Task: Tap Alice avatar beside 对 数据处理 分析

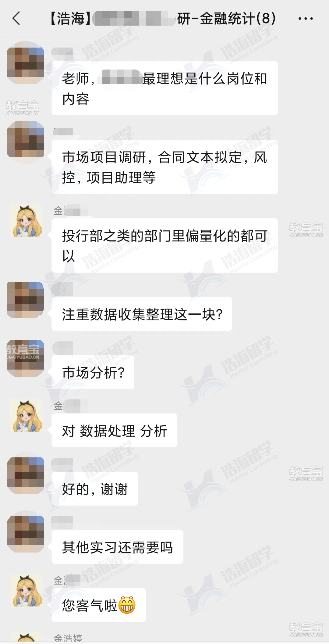Action: coord(26,415)
